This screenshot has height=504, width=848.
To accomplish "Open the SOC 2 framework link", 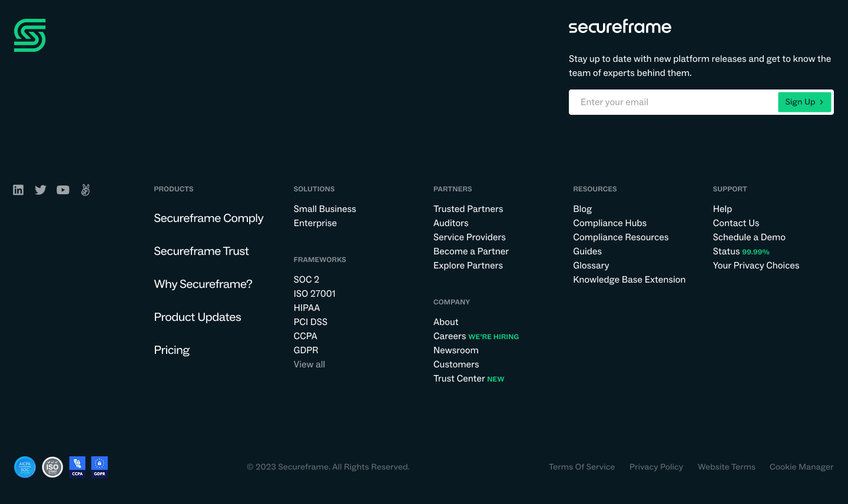I will 306,280.
